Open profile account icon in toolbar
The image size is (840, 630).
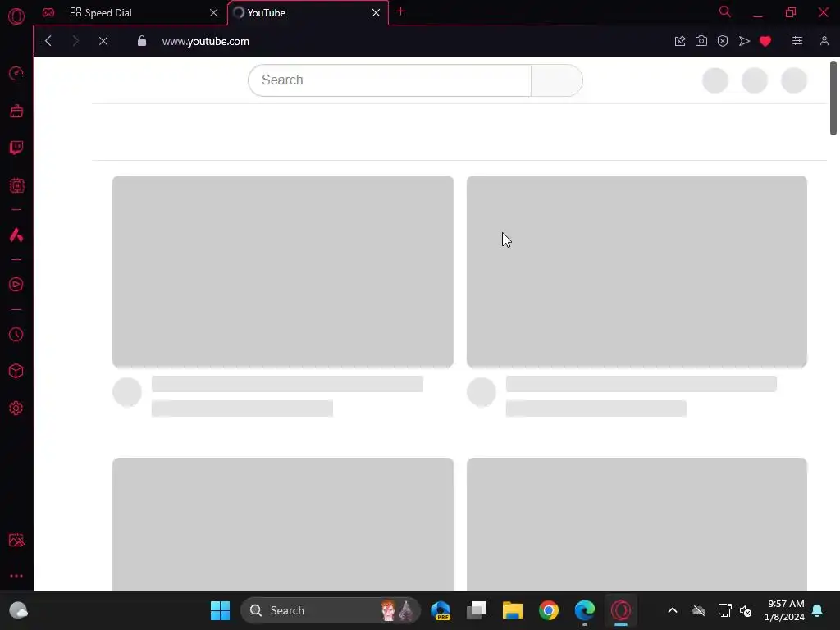pyautogui.click(x=824, y=41)
